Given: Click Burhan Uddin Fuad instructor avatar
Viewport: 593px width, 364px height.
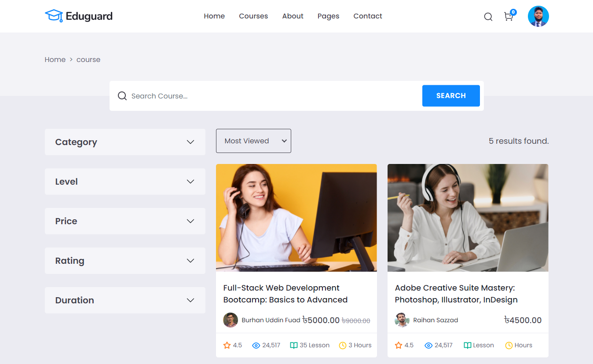Looking at the screenshot, I should [x=231, y=320].
